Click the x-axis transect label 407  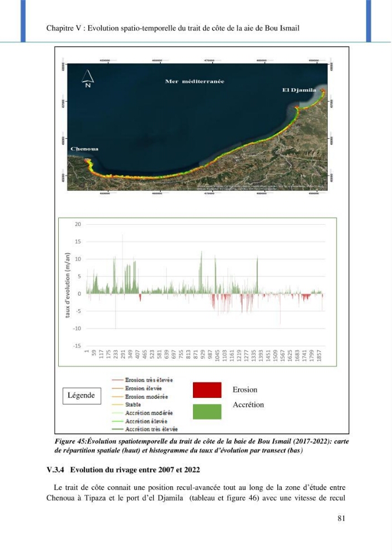click(x=138, y=354)
